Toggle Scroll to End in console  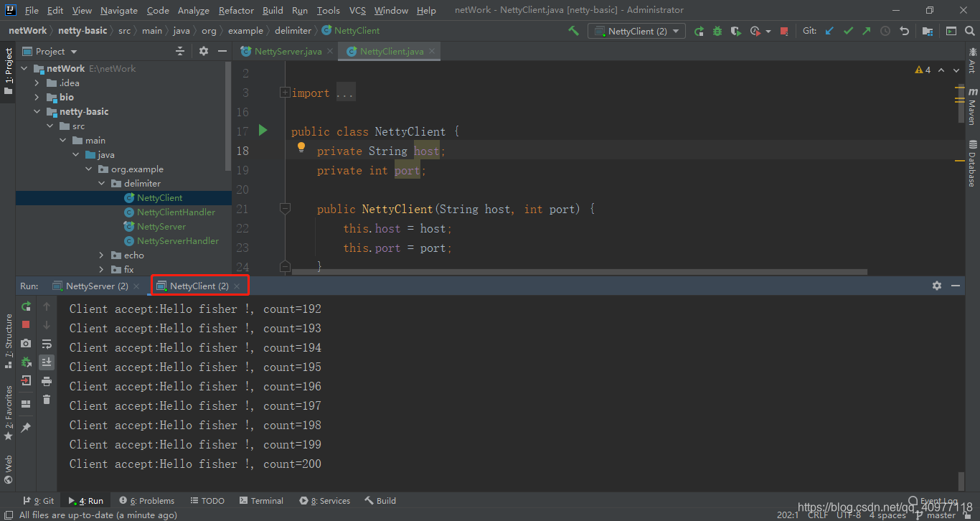click(x=47, y=362)
